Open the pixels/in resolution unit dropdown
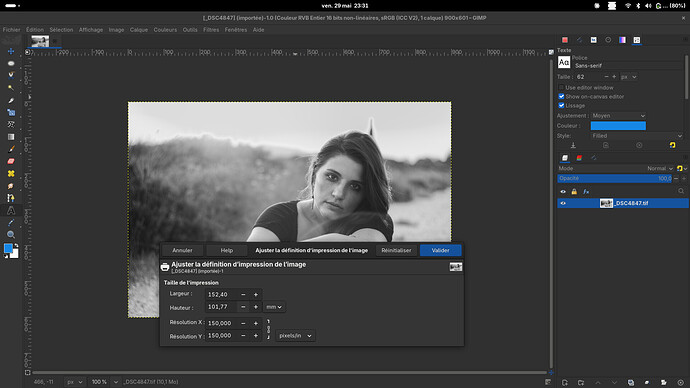This screenshot has height=388, width=690. pos(295,336)
